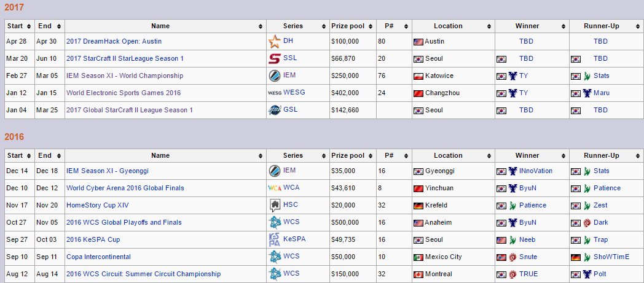Viewport: 644px width, 283px height.
Task: Click the $402,000 prize pool cell
Action: click(x=353, y=93)
